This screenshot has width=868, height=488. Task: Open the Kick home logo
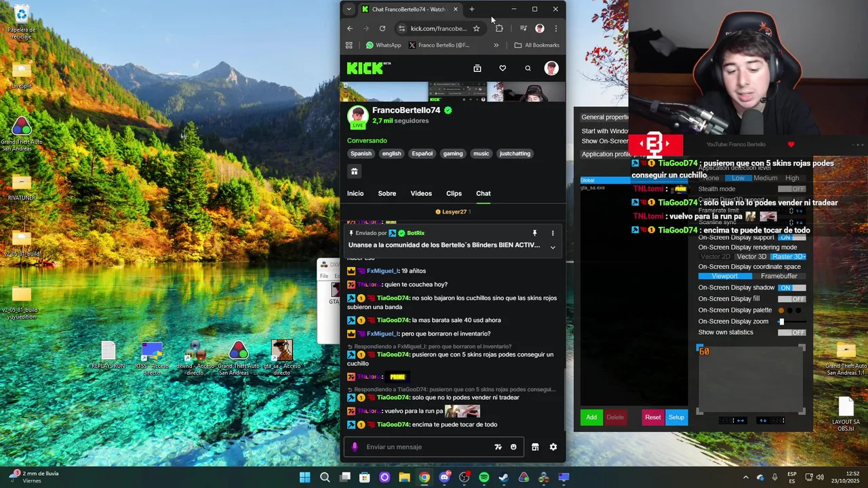tap(368, 68)
